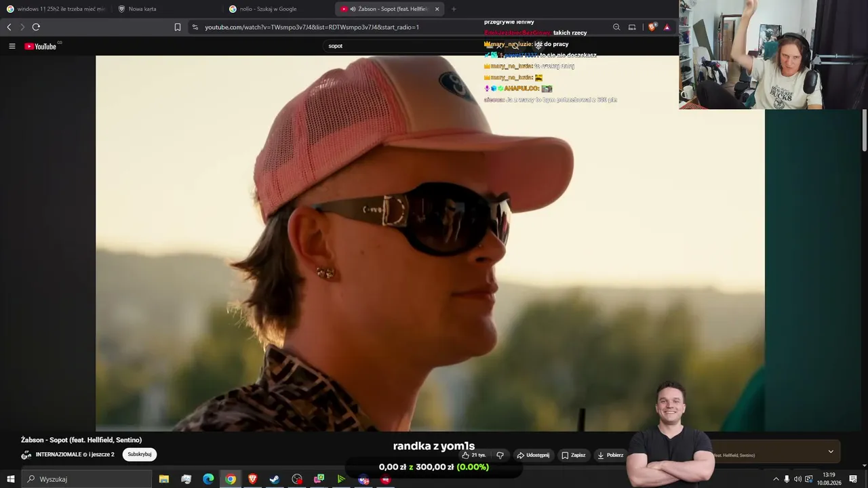Open the Brave Shields lion icon
The height and width of the screenshot is (488, 868).
652,27
